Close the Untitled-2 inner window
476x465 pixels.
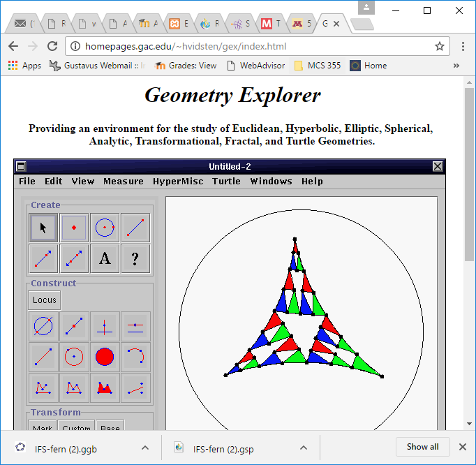click(438, 166)
